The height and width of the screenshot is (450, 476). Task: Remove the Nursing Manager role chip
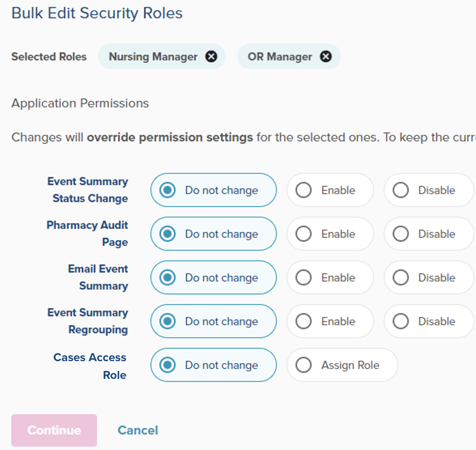(211, 56)
